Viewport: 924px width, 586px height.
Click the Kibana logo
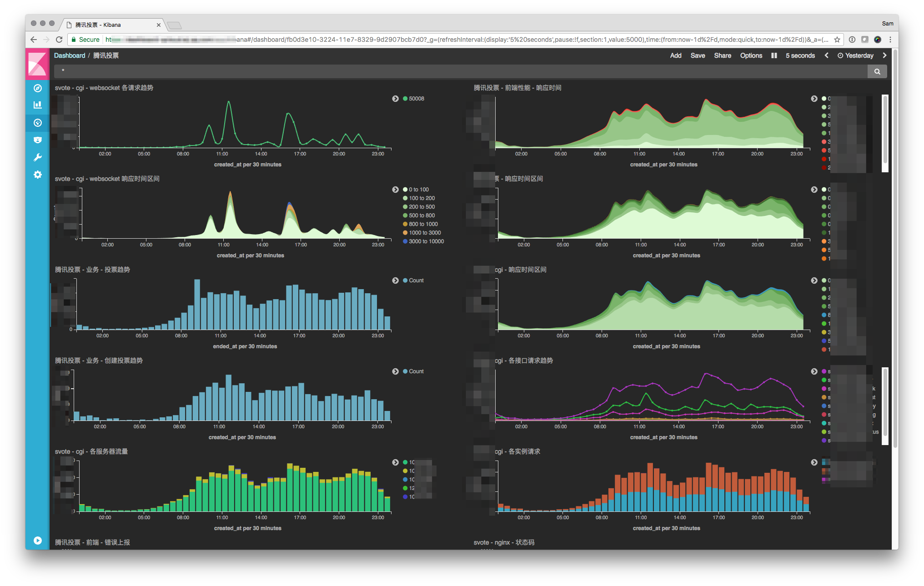pos(37,64)
